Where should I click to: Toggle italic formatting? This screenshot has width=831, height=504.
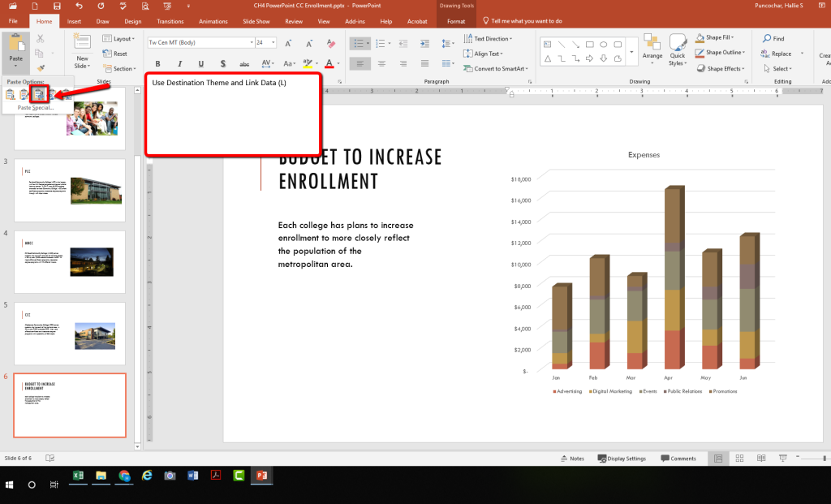179,63
